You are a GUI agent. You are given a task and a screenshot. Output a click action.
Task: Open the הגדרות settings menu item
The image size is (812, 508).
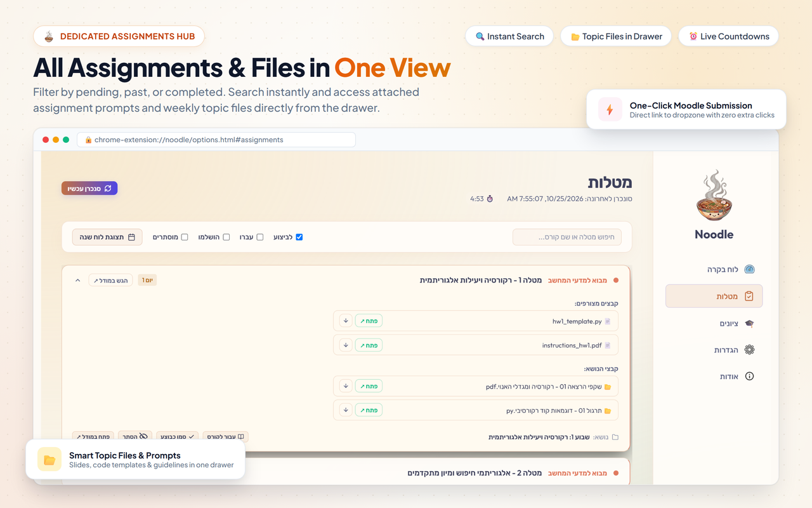[714, 350]
